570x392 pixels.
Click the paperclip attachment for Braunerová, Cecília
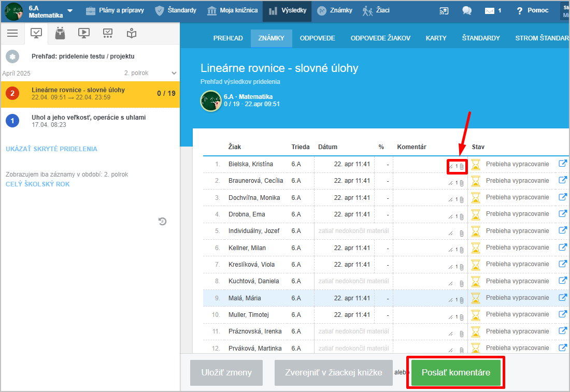(462, 183)
